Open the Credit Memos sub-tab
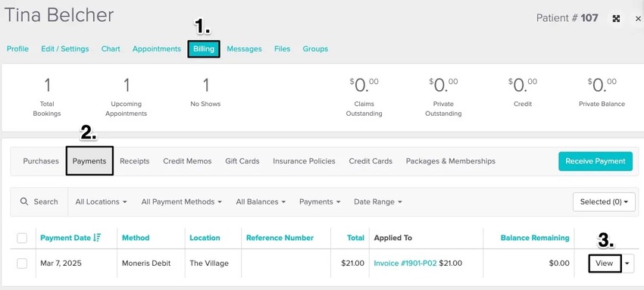 [187, 161]
